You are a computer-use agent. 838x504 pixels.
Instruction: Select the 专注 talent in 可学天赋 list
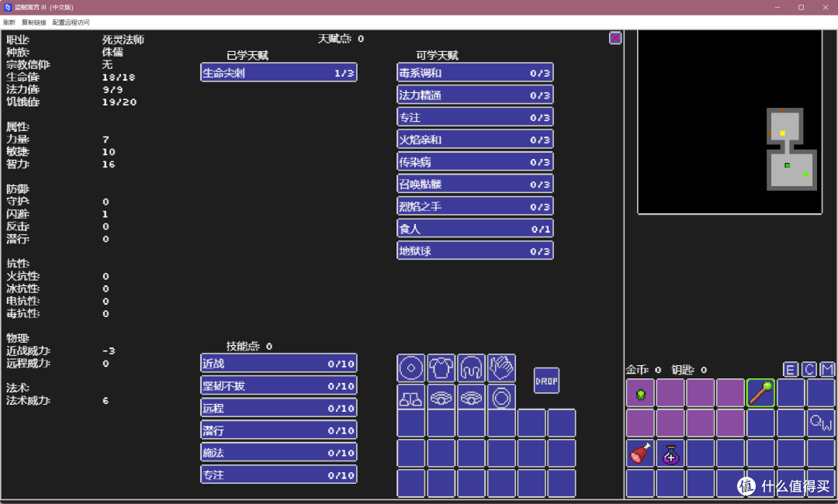(x=475, y=117)
